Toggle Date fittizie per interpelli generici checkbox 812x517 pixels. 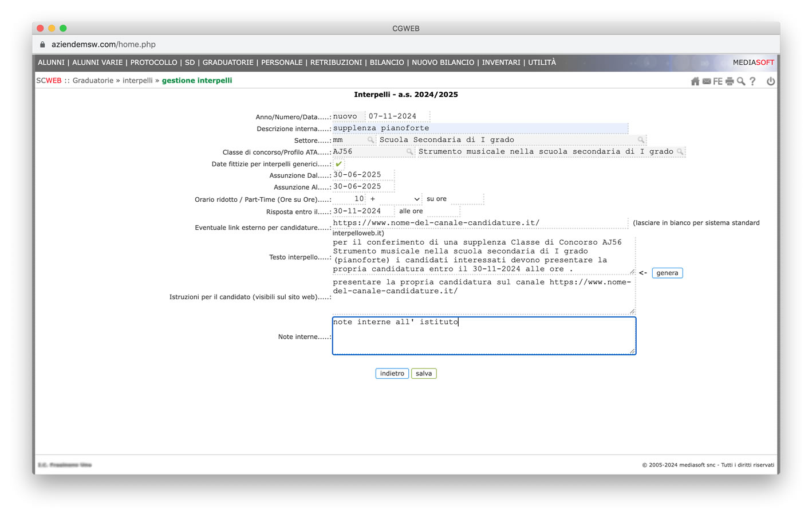[338, 164]
